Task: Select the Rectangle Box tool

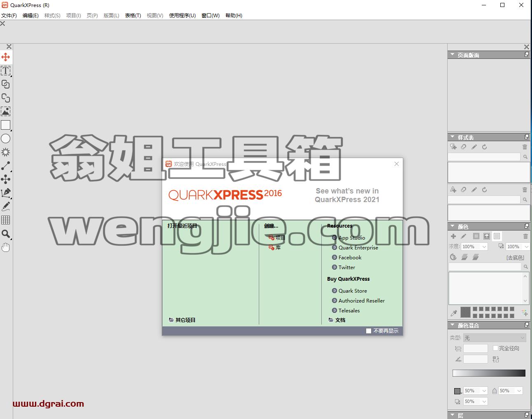Action: [x=6, y=125]
